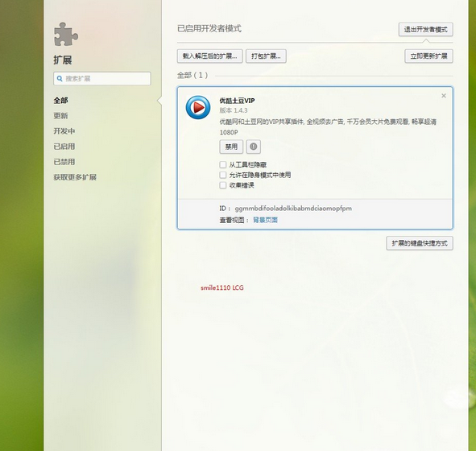The image size is (476, 451).
Task: Show 已禁用 extensions
Action: pos(64,162)
